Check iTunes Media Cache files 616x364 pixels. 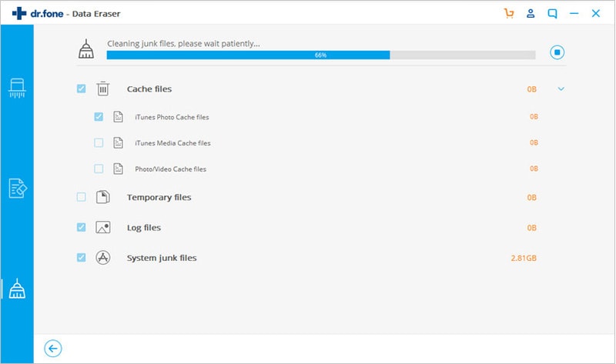tap(99, 142)
